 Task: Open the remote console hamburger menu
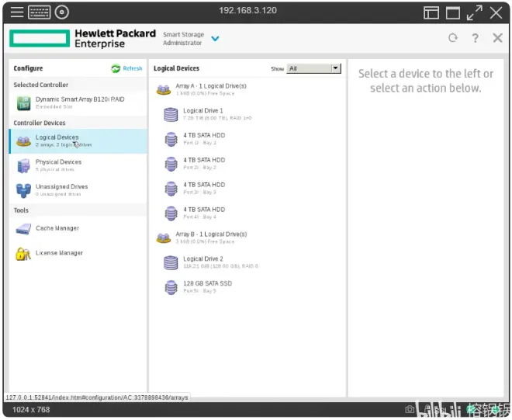(x=16, y=12)
